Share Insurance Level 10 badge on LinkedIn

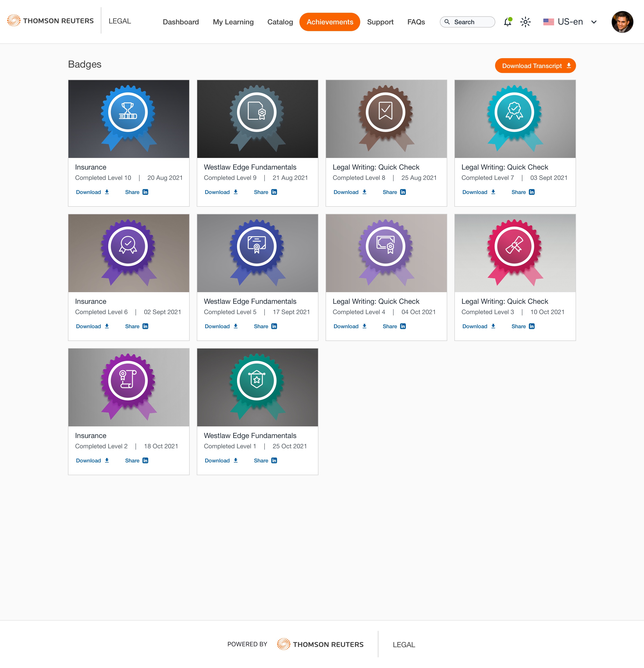137,192
